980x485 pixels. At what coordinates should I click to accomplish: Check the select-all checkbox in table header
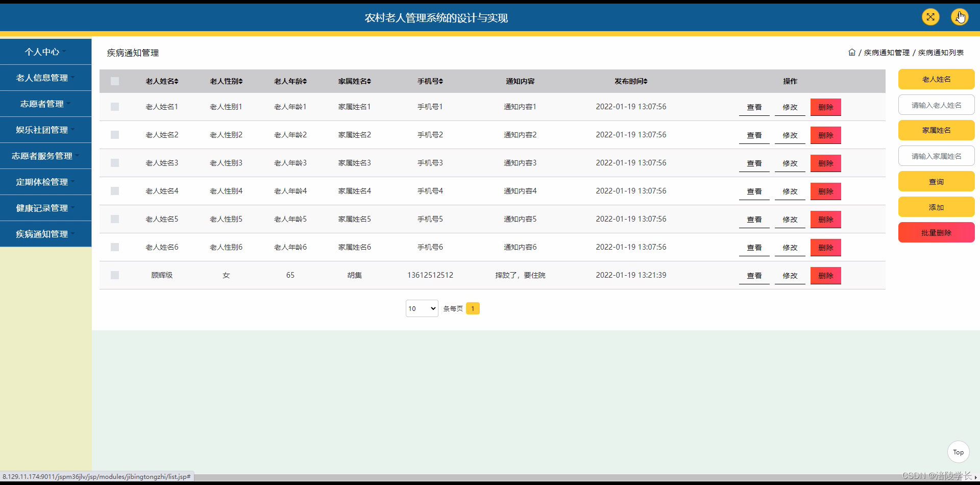115,81
